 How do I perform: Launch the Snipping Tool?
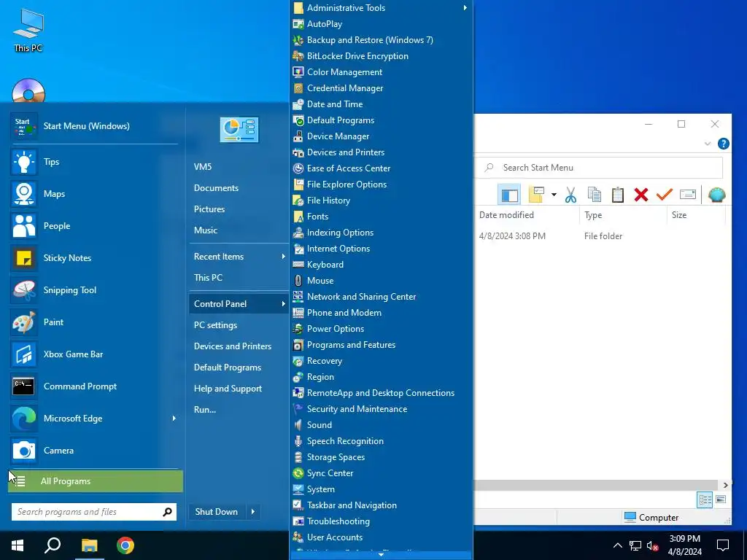click(94, 290)
